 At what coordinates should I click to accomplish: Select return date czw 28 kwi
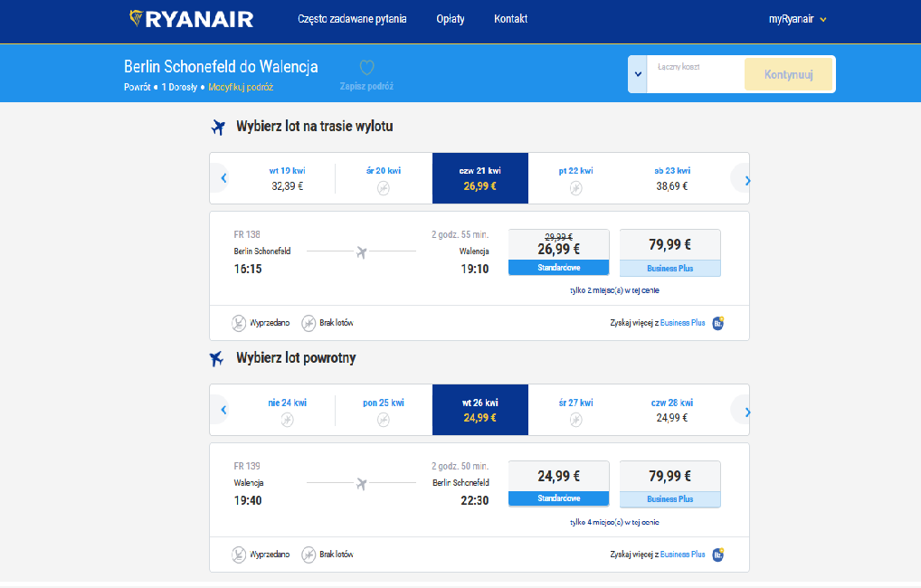coord(672,410)
